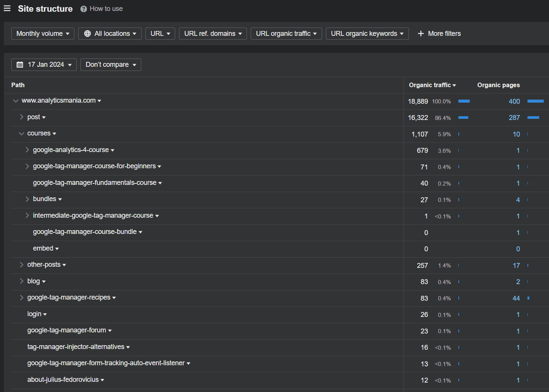Click 17 organic pages for other-posts
The image size is (549, 392).
click(x=516, y=266)
